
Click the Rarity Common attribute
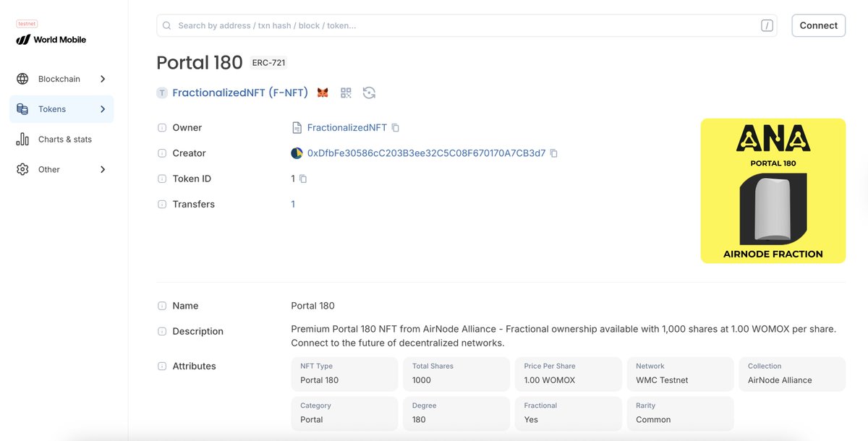click(680, 414)
